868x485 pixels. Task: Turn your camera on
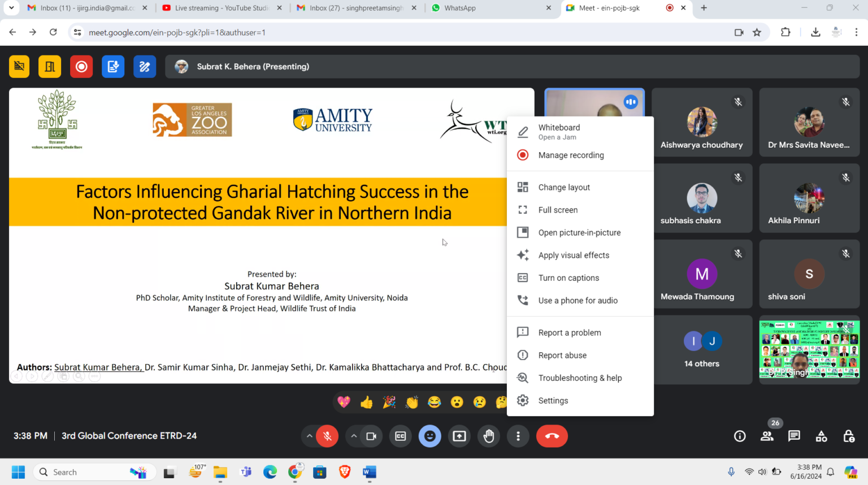[x=371, y=436]
